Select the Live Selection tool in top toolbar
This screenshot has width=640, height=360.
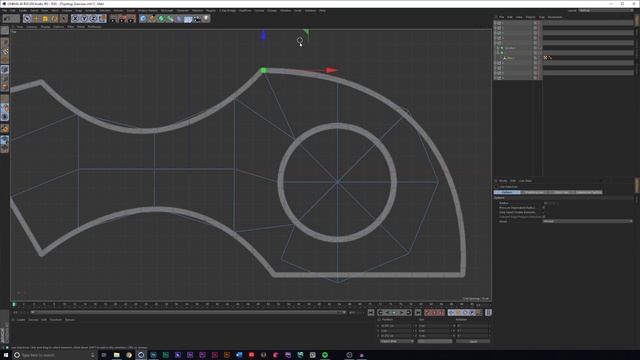point(27,18)
